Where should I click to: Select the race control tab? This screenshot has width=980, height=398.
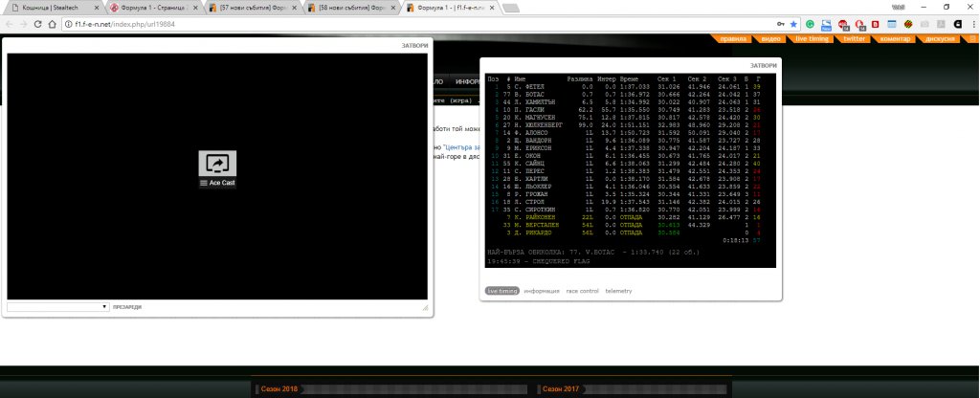583,291
